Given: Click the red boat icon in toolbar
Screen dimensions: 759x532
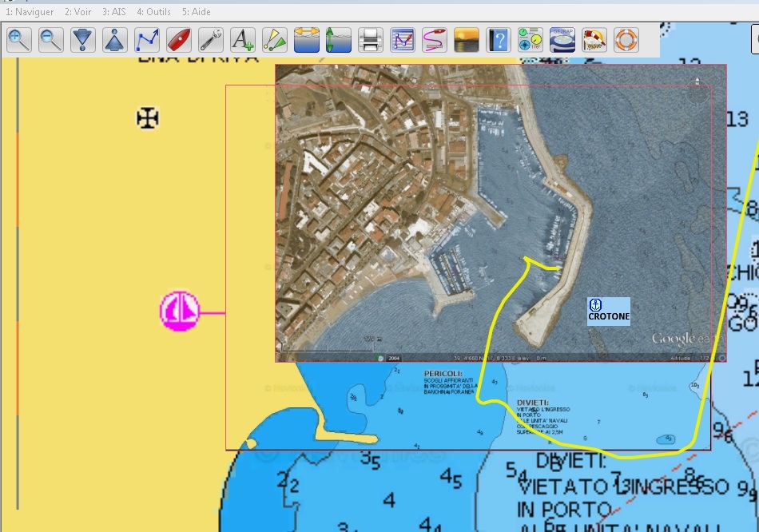Looking at the screenshot, I should coord(179,39).
